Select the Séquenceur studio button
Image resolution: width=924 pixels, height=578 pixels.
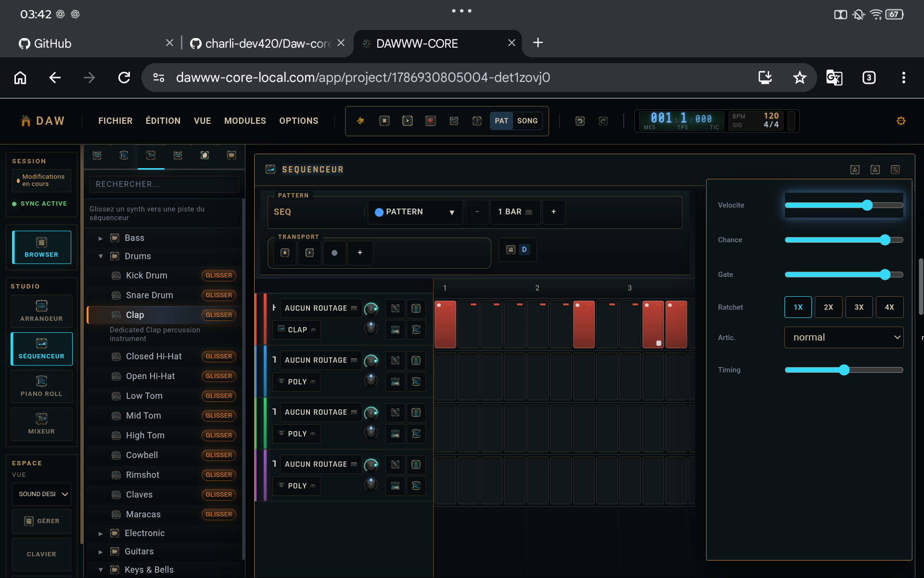(41, 349)
